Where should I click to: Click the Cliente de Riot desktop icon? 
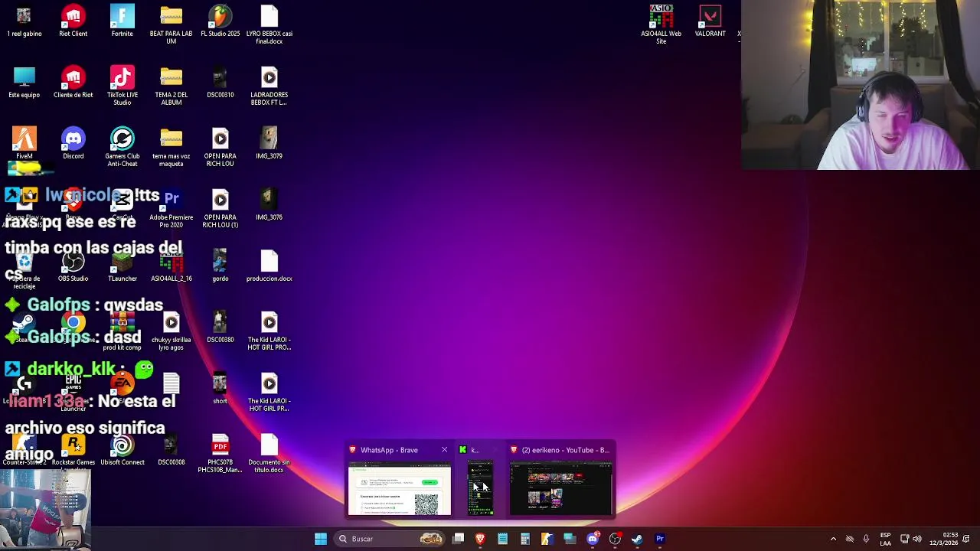(73, 83)
